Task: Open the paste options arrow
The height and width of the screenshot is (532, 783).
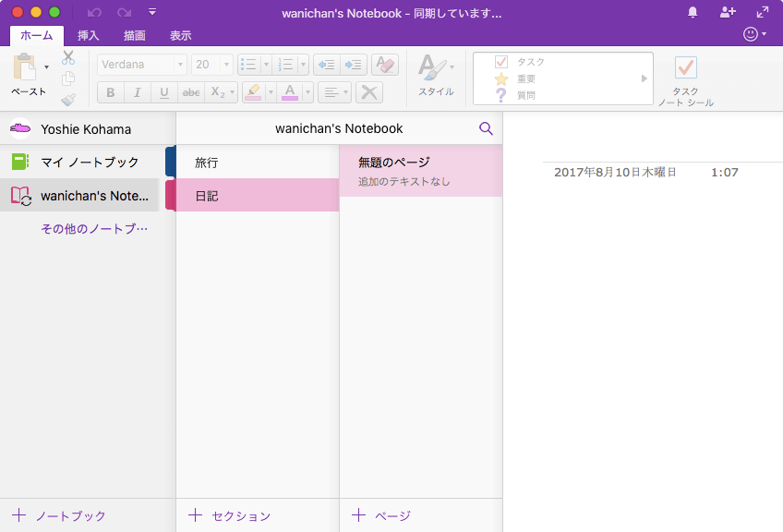Action: (x=46, y=66)
